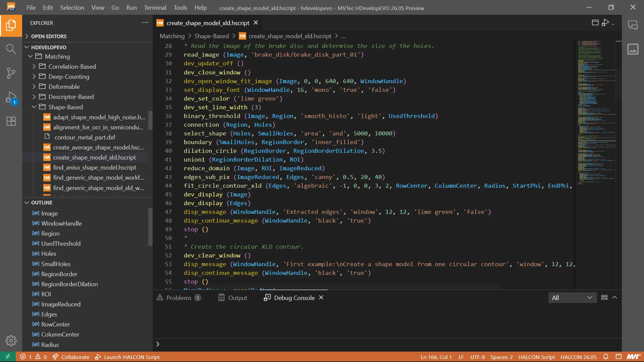Click the Collaborate status bar button
Image resolution: width=644 pixels, height=362 pixels.
click(x=71, y=357)
